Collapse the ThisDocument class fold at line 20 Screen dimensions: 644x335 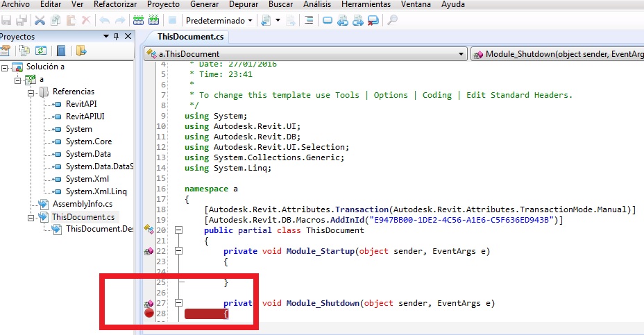click(x=178, y=230)
